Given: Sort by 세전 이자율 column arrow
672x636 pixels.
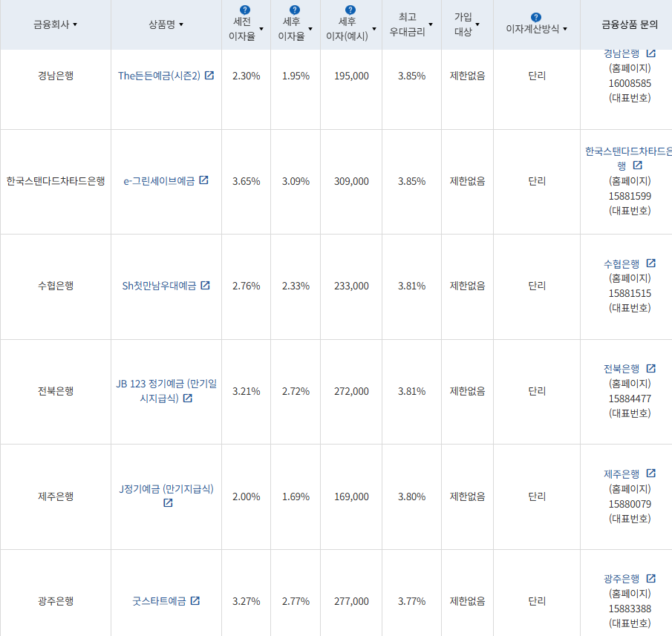Looking at the screenshot, I should pos(261,29).
